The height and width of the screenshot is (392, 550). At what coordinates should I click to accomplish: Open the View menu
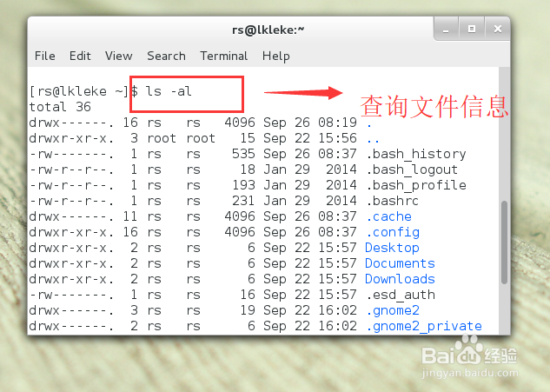click(118, 56)
